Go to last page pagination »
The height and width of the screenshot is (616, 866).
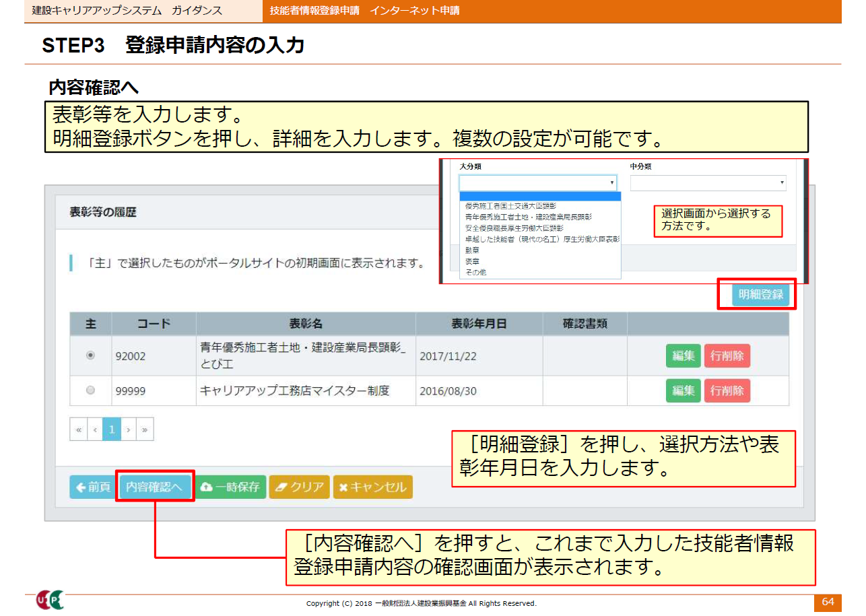tap(145, 429)
